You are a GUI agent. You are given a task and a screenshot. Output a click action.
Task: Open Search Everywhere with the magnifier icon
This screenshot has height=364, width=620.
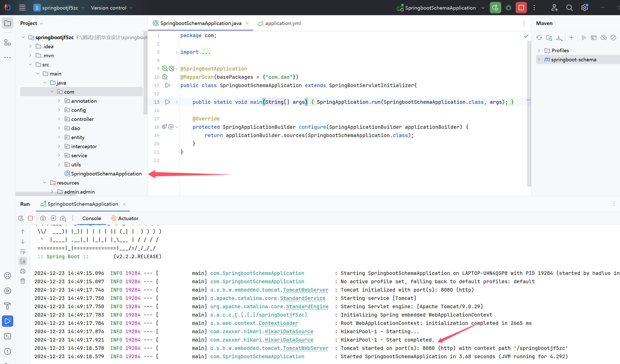(x=569, y=8)
